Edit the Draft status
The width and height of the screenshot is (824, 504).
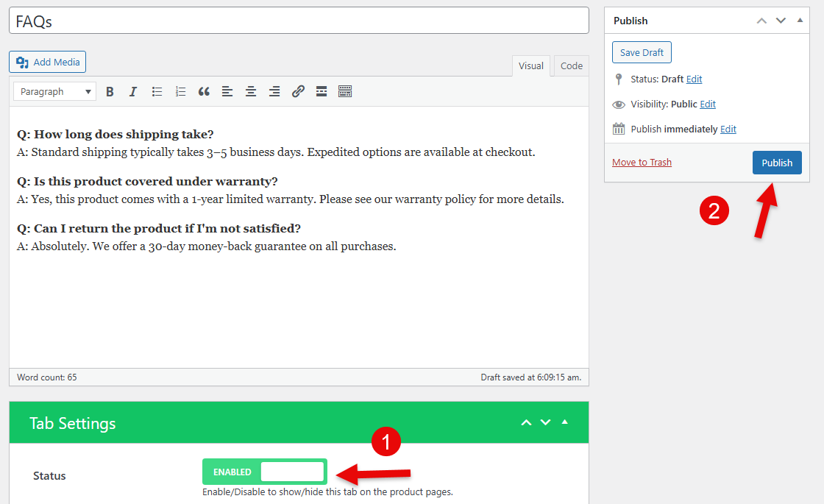pyautogui.click(x=695, y=79)
